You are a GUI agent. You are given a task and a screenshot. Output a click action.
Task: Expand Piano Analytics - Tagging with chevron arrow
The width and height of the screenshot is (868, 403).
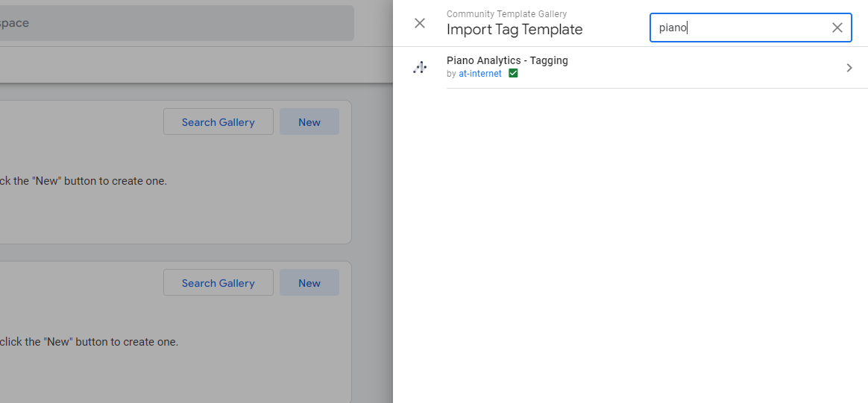coord(849,68)
